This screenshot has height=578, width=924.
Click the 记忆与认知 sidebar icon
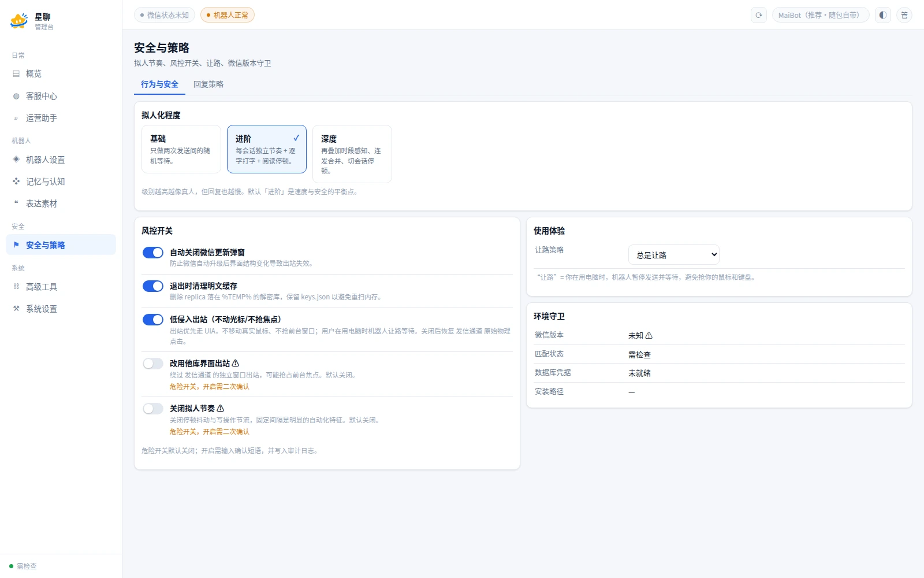tap(16, 181)
